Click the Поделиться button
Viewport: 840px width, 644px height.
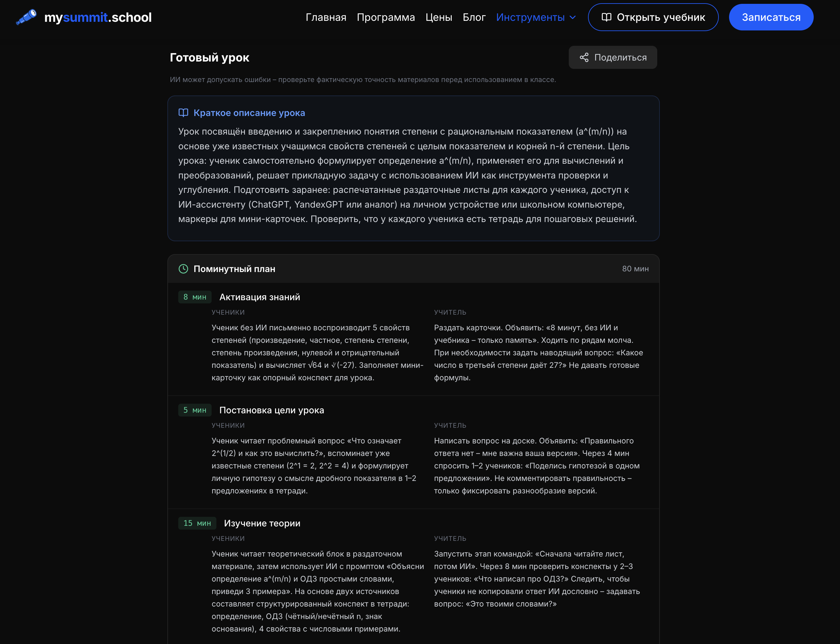tap(613, 57)
